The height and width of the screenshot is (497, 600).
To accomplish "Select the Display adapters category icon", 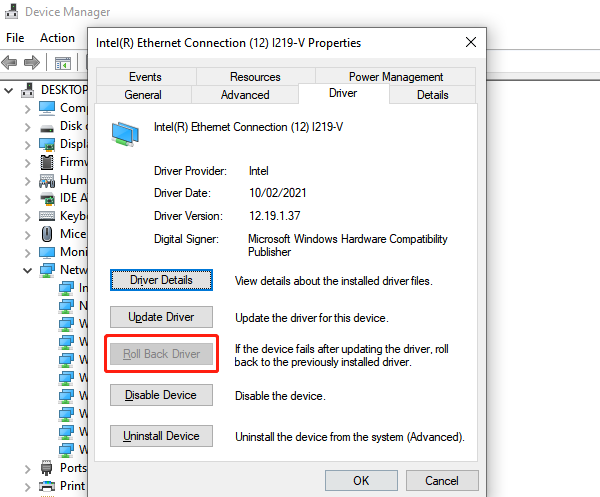I will [47, 144].
